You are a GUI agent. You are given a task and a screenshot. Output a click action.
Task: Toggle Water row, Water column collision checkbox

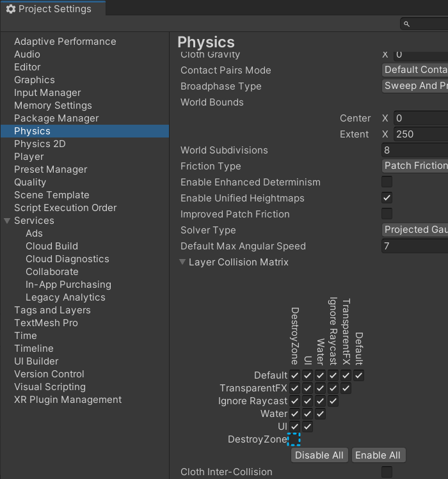(320, 414)
